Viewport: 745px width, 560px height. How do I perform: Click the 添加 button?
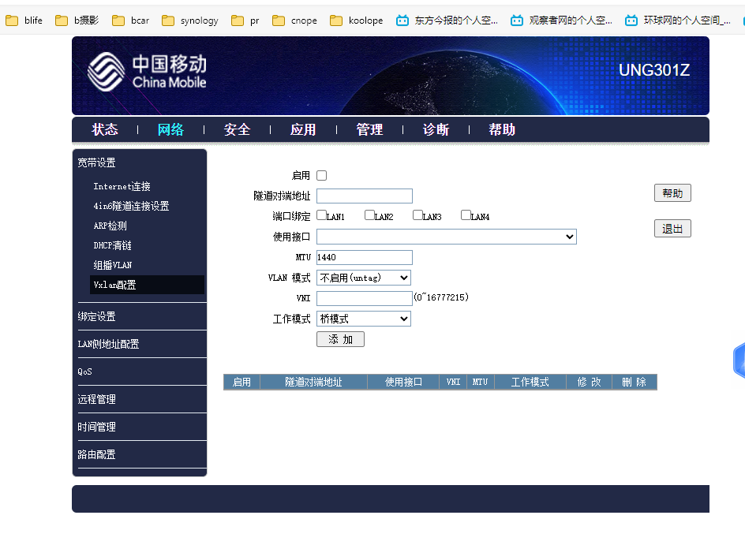click(x=340, y=339)
